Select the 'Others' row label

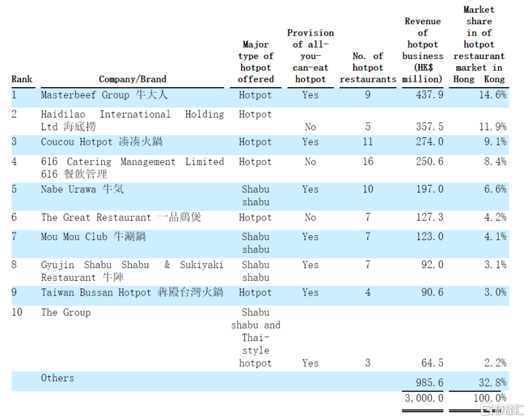tap(57, 378)
